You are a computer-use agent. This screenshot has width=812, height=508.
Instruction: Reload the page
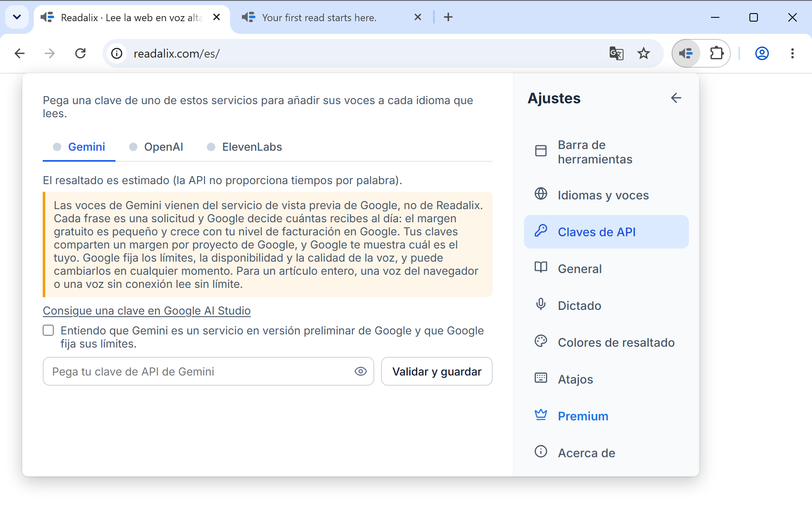[80, 53]
